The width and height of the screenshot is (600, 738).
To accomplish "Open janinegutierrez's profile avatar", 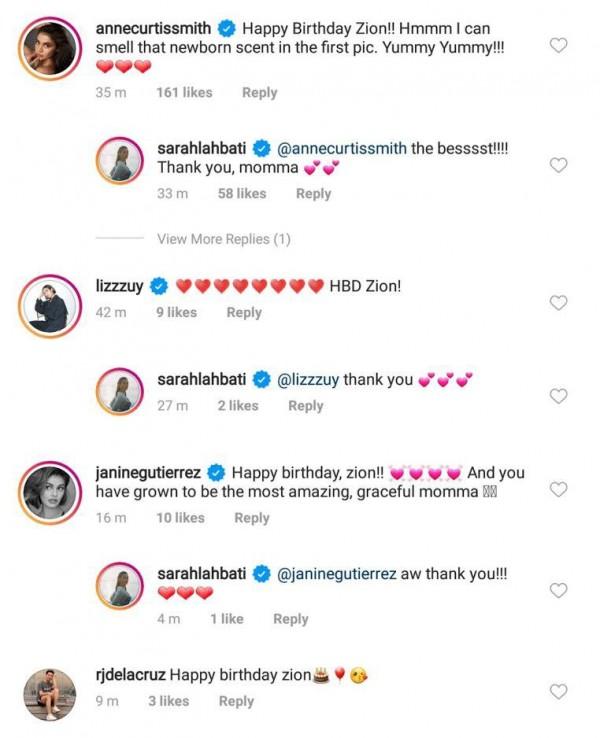I will coord(50,491).
